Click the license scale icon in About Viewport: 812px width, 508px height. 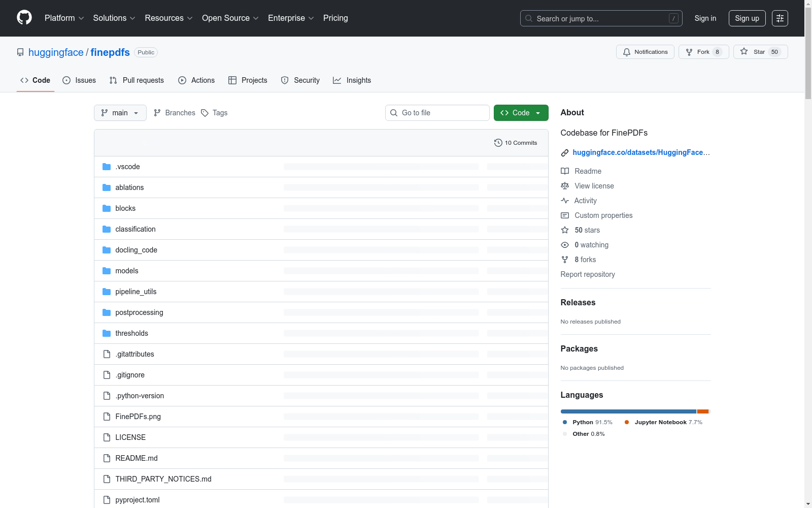tap(565, 186)
